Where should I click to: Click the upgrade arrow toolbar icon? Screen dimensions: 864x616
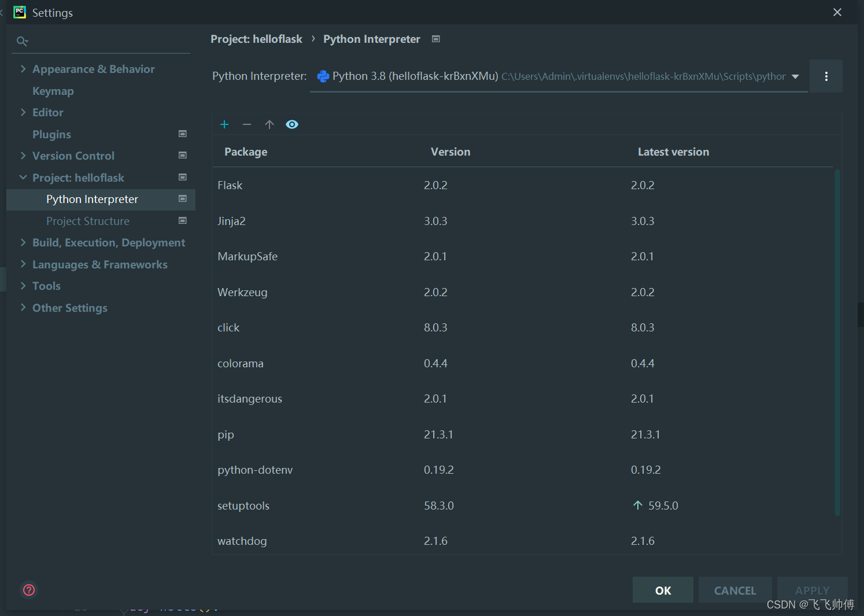tap(269, 124)
